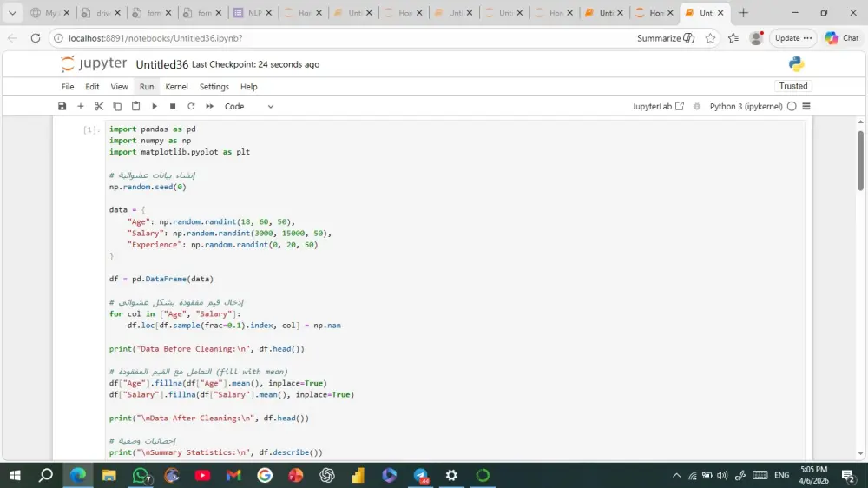
Task: Cut the selected cell with the scissors icon
Action: pyautogui.click(x=99, y=106)
